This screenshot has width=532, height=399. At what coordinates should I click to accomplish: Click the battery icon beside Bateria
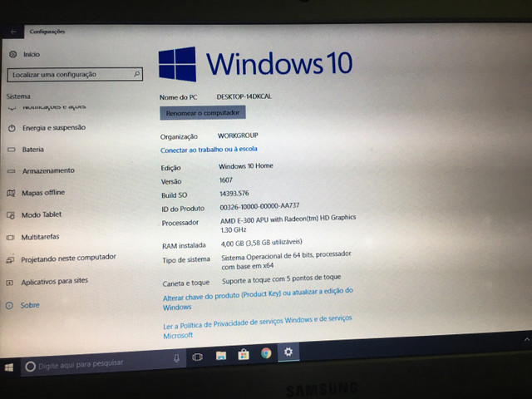coord(12,150)
